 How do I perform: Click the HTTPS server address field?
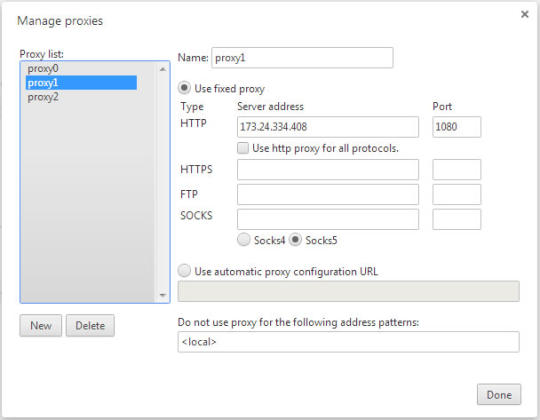click(x=328, y=169)
